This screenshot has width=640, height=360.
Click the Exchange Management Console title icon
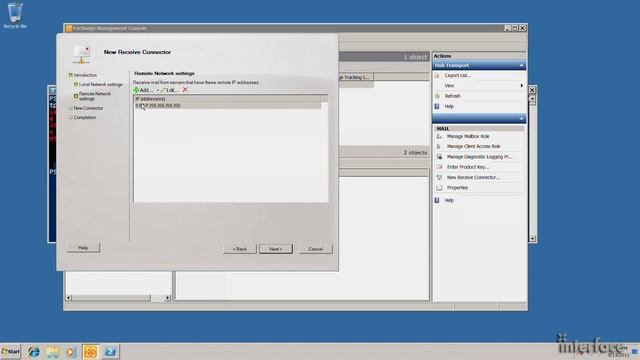[69, 28]
